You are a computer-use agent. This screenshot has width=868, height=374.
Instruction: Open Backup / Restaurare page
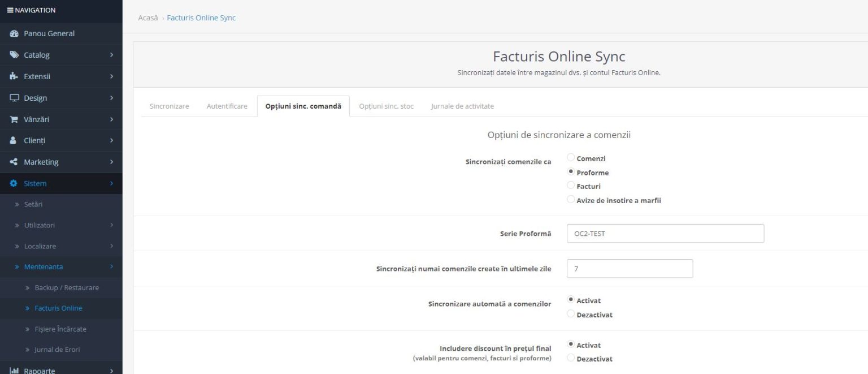[x=61, y=287]
